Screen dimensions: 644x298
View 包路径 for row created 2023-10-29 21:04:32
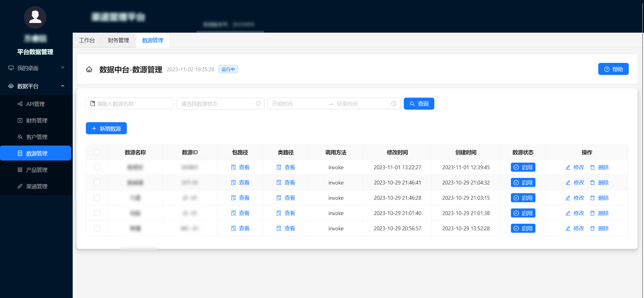[x=240, y=182]
